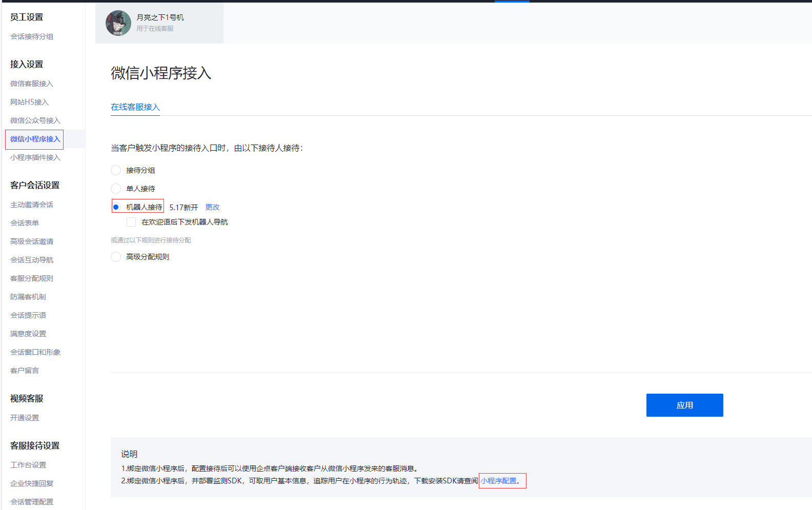Click the 员工设置 section heading

click(27, 17)
